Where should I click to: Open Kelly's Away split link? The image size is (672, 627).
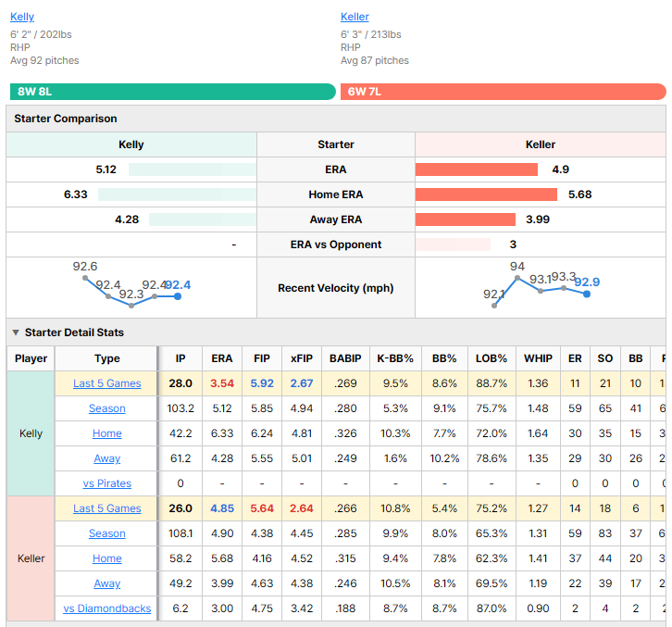pos(106,458)
